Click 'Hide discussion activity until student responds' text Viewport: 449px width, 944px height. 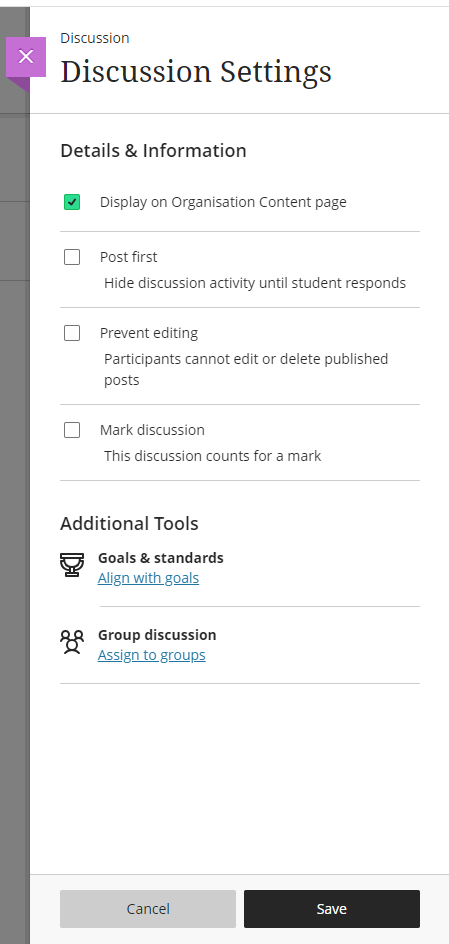point(255,283)
